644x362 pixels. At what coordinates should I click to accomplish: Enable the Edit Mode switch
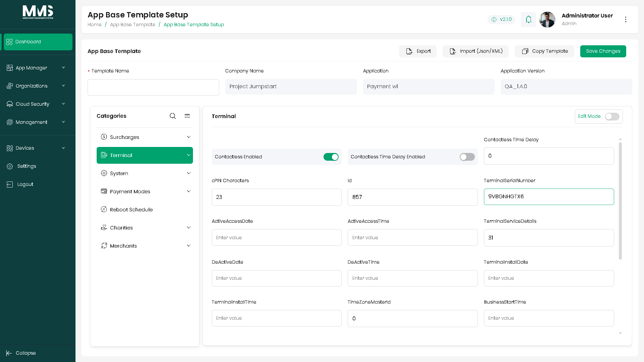click(612, 116)
